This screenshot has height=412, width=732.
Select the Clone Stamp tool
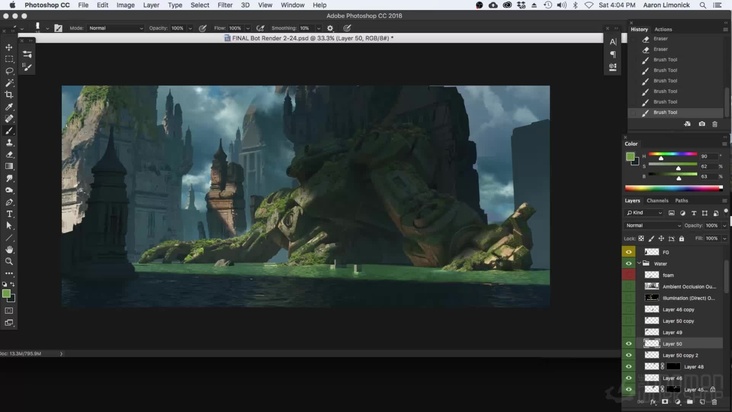(9, 142)
